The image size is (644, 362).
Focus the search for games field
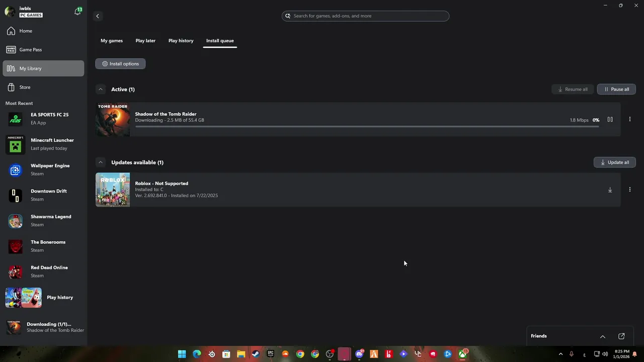coord(365,16)
